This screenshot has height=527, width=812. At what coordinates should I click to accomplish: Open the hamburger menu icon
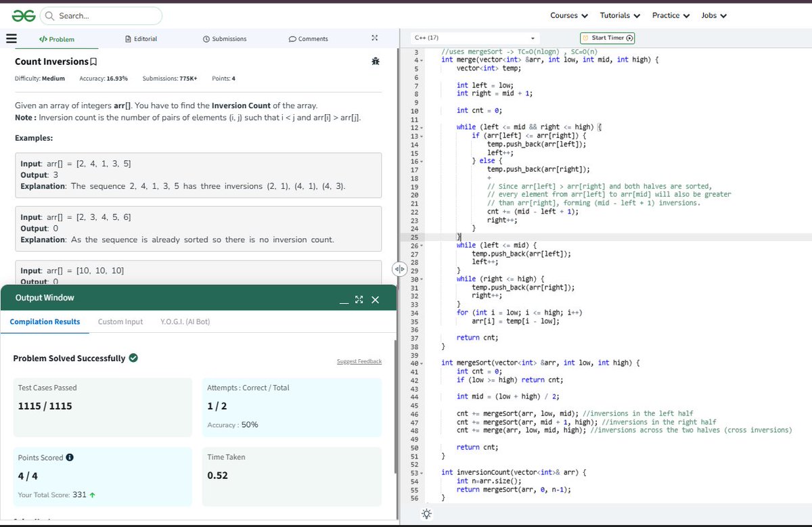(x=11, y=39)
